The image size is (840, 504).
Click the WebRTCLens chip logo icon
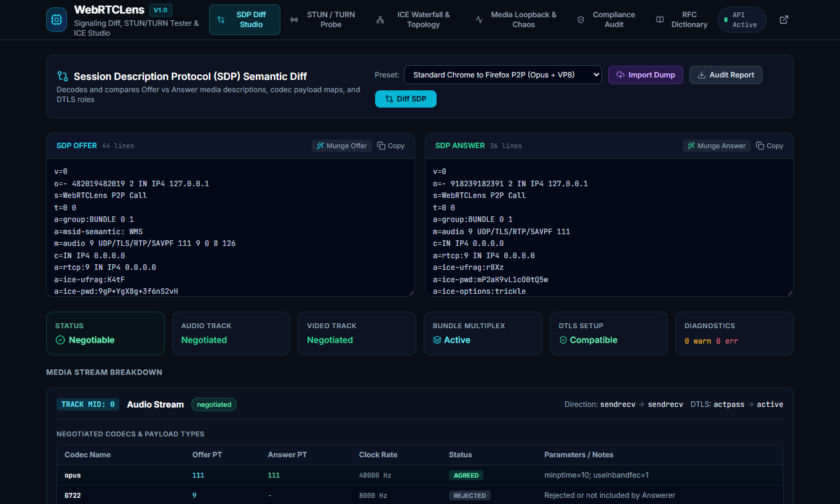[x=57, y=20]
